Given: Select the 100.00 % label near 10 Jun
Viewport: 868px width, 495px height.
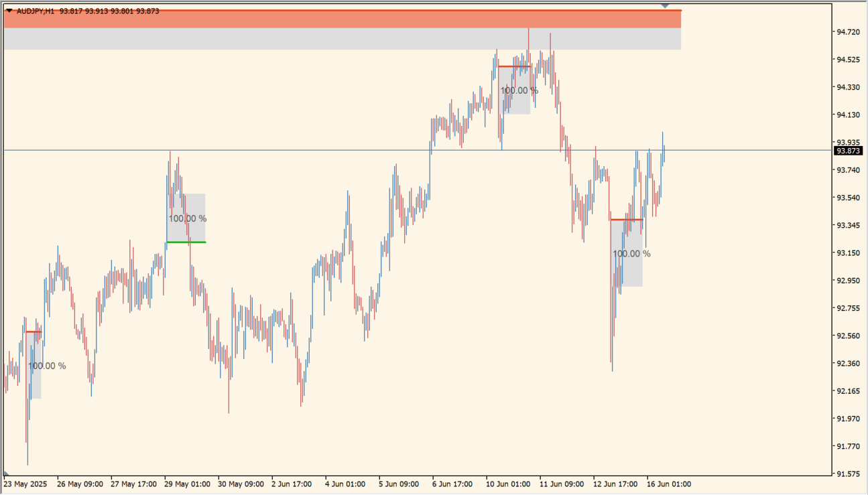Looking at the screenshot, I should point(519,90).
